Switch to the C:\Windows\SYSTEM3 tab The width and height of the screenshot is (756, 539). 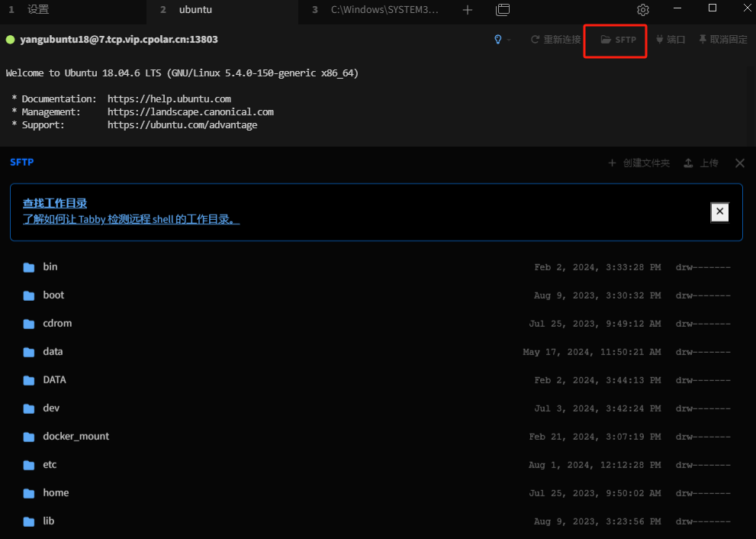point(384,10)
